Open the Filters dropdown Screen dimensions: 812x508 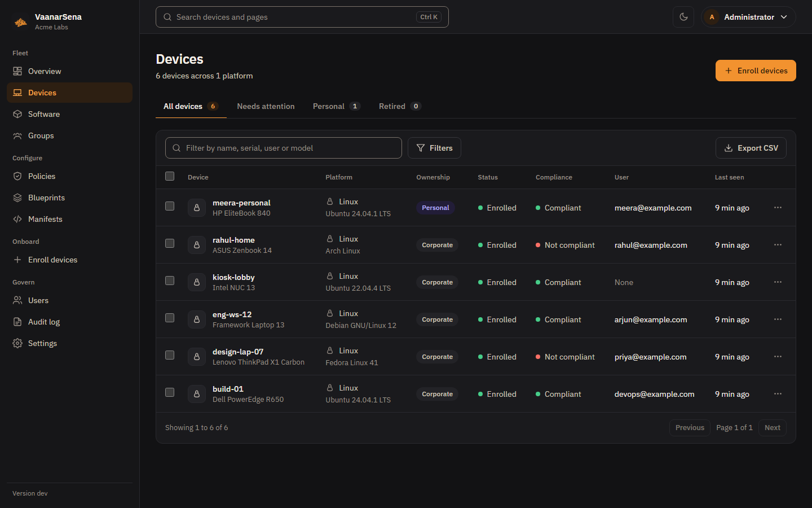434,148
